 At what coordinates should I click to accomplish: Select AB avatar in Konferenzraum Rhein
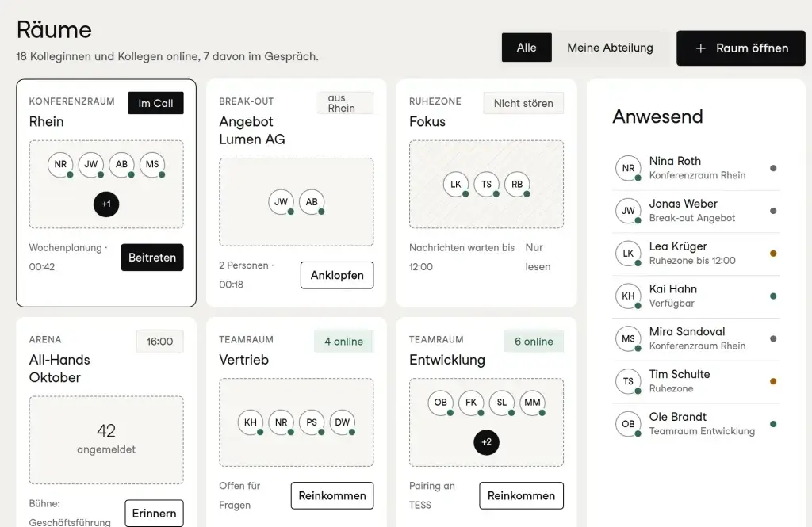point(121,164)
